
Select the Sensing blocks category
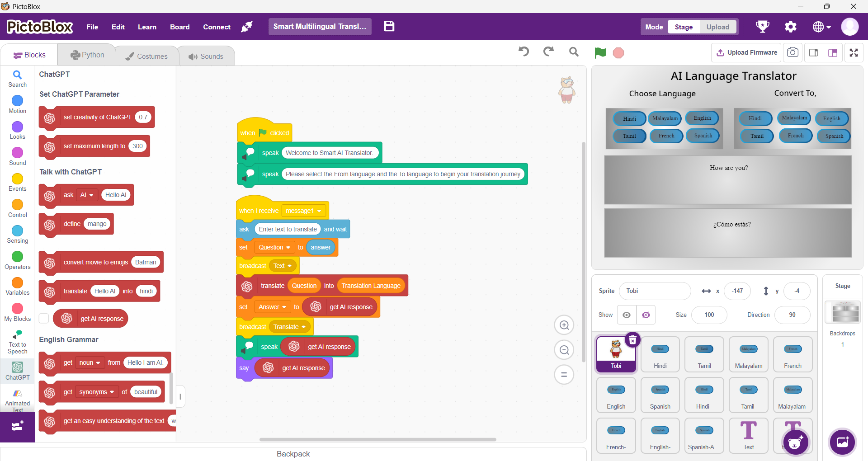point(17,234)
